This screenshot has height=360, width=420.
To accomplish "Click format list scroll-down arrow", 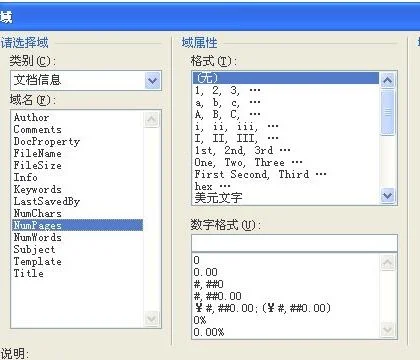I will coord(388,195).
